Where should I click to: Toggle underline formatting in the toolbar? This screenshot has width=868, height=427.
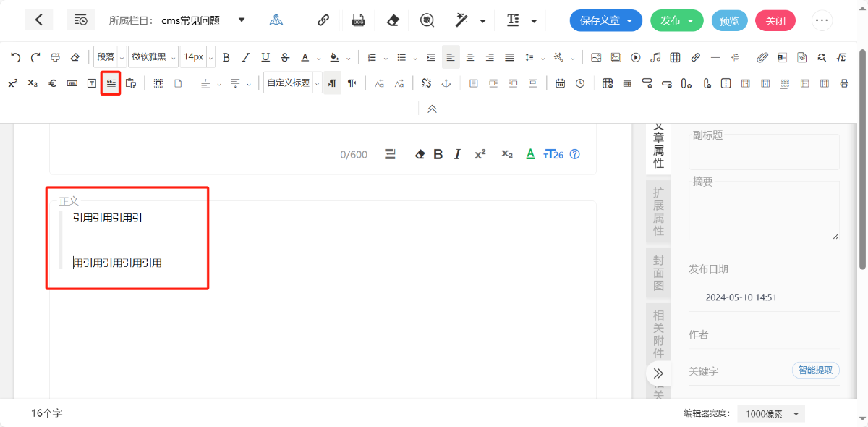[265, 57]
